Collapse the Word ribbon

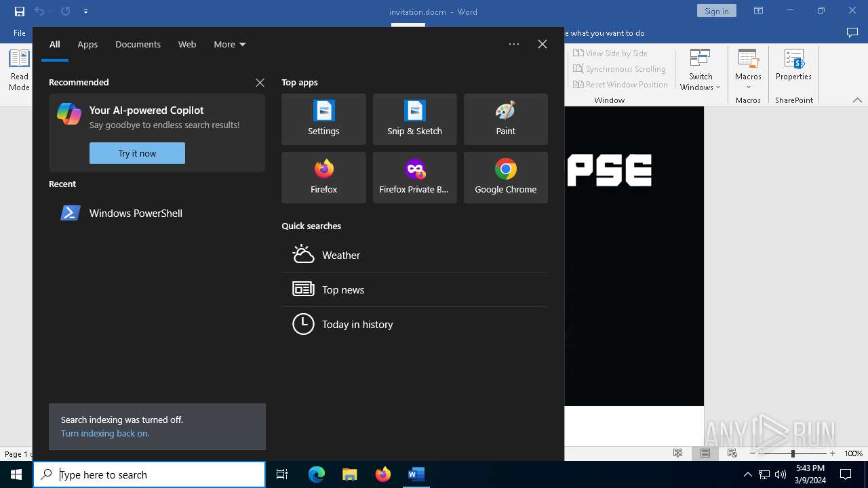857,100
